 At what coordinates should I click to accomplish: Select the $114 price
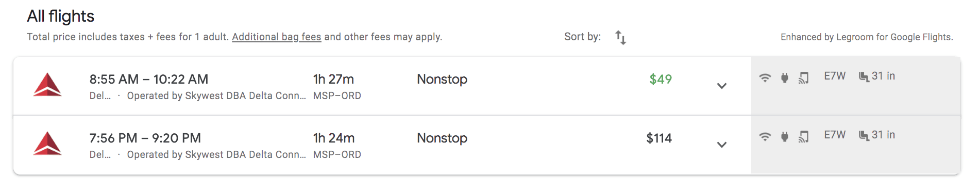point(659,138)
